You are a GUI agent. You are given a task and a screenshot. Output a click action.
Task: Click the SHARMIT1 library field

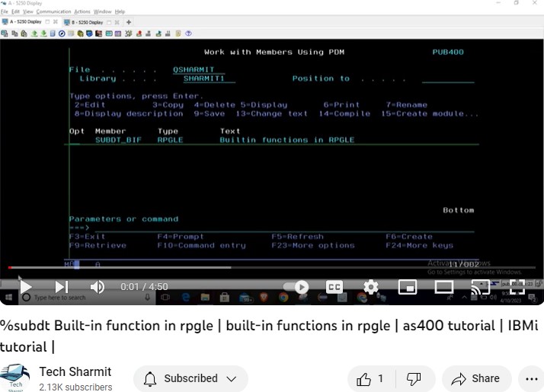pyautogui.click(x=209, y=78)
